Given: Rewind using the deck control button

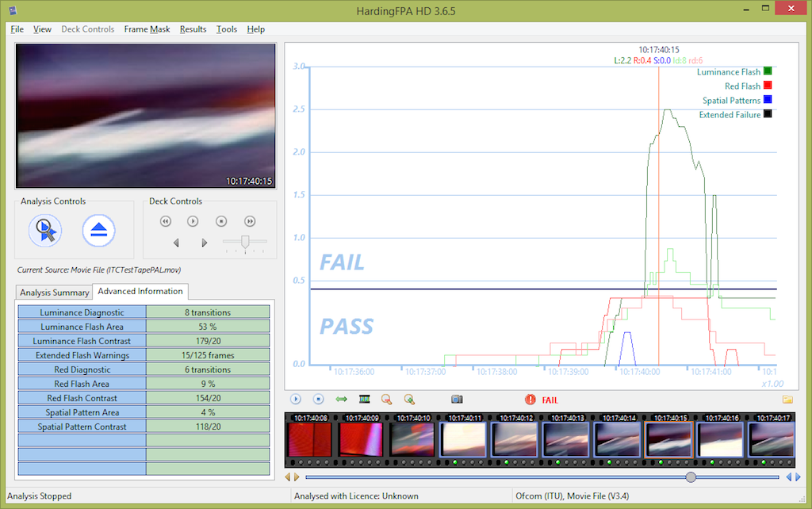Looking at the screenshot, I should [165, 221].
